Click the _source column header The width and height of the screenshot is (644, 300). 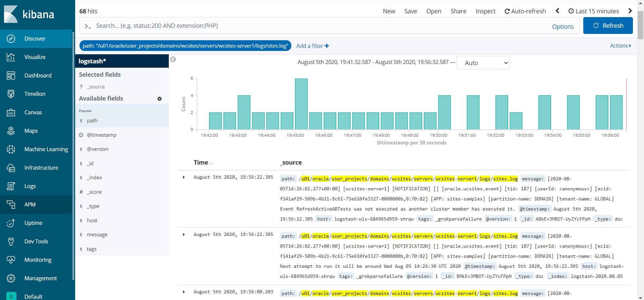291,163
